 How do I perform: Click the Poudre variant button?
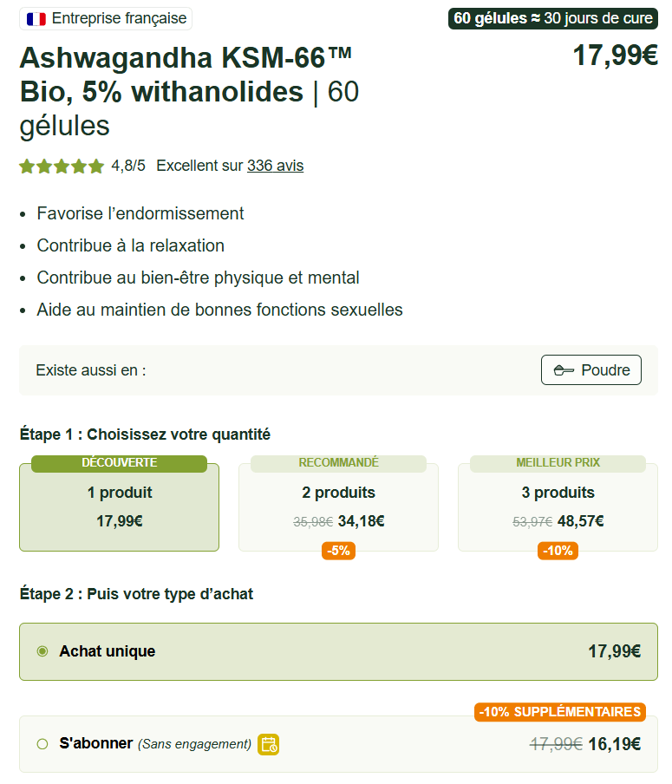coord(590,369)
